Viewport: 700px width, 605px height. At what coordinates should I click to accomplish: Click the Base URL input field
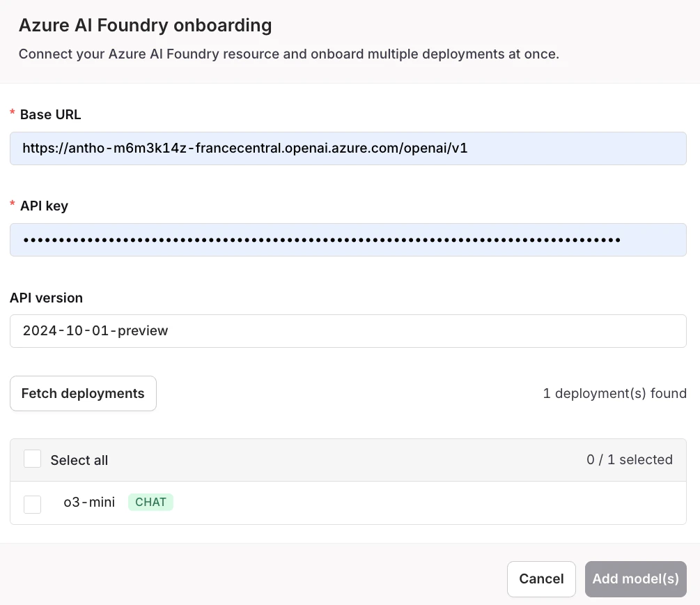pyautogui.click(x=348, y=148)
